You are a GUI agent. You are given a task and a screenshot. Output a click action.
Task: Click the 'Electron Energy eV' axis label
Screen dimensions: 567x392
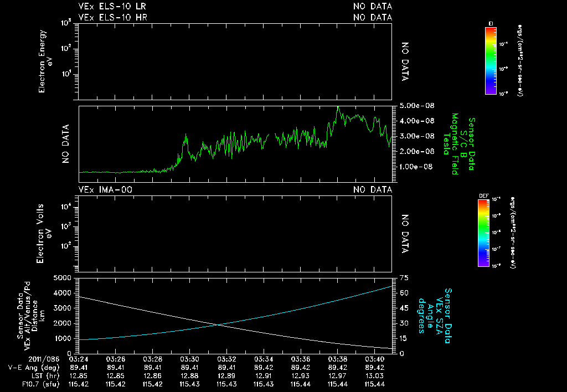pyautogui.click(x=45, y=61)
